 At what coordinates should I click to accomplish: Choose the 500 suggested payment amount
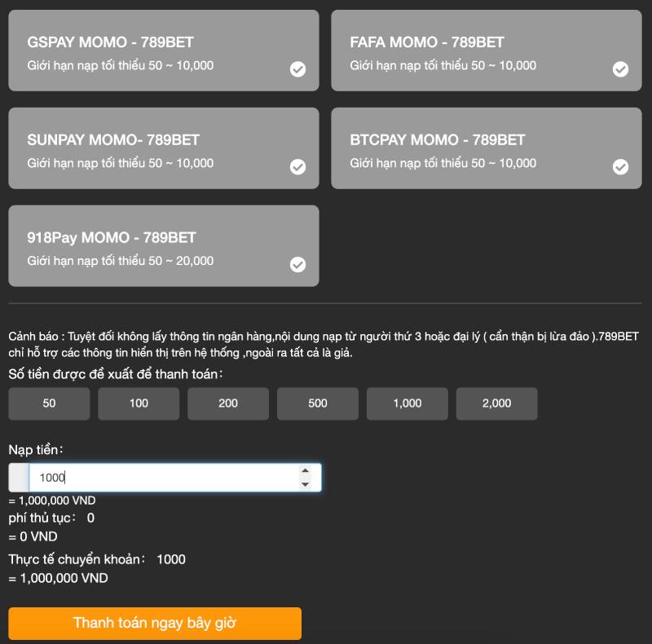(x=317, y=404)
